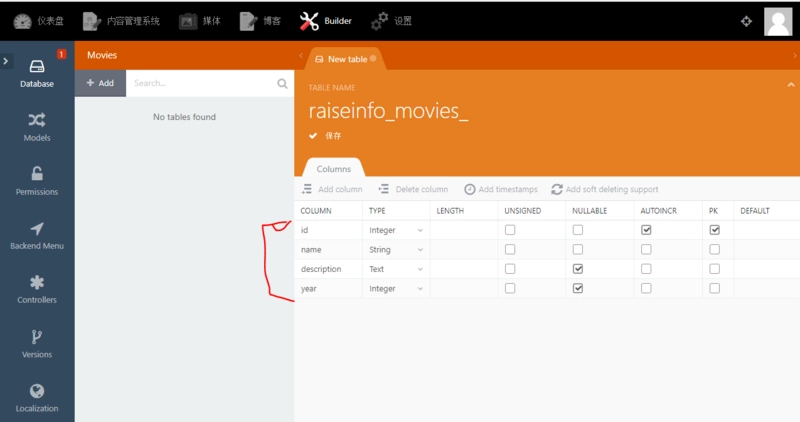This screenshot has width=800, height=422.
Task: Open the Localization globe icon section
Action: [x=37, y=398]
